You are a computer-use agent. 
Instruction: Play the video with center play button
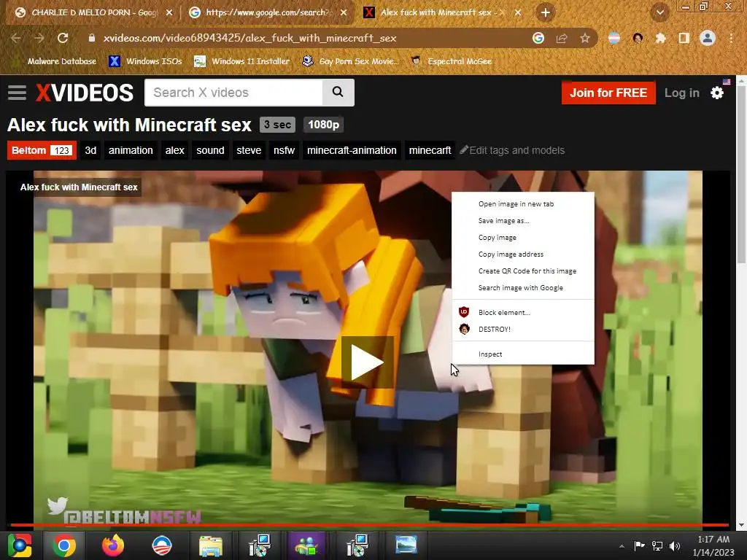click(368, 362)
